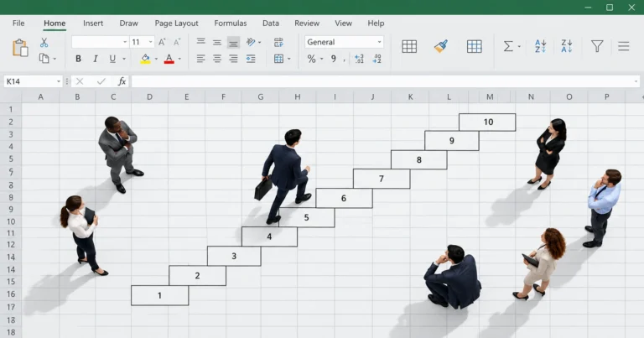This screenshot has width=644, height=338.
Task: Click Merge cells icon
Action: point(279,59)
